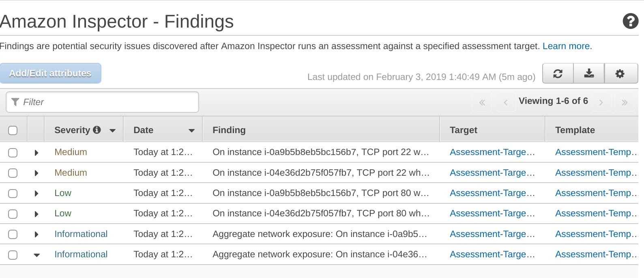644x278 pixels.
Task: Collapse the expanded Informational finding
Action: pos(37,255)
